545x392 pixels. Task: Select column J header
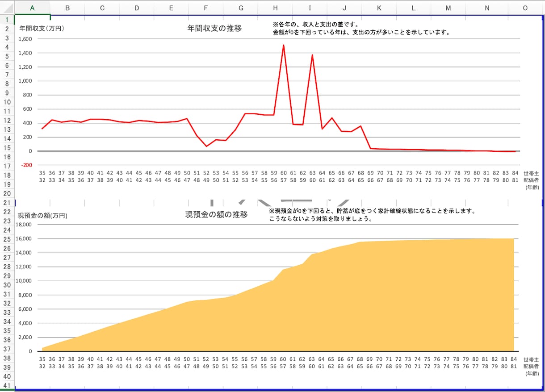coord(344,8)
